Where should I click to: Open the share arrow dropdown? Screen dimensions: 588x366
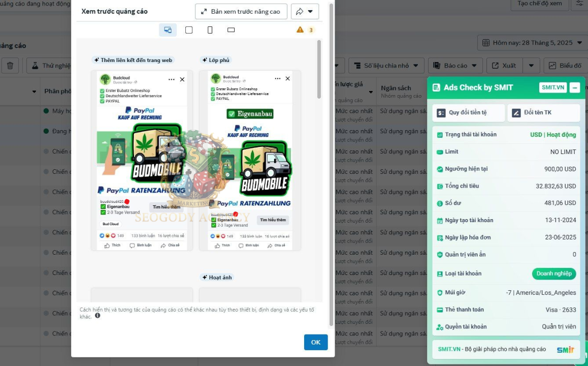[305, 12]
